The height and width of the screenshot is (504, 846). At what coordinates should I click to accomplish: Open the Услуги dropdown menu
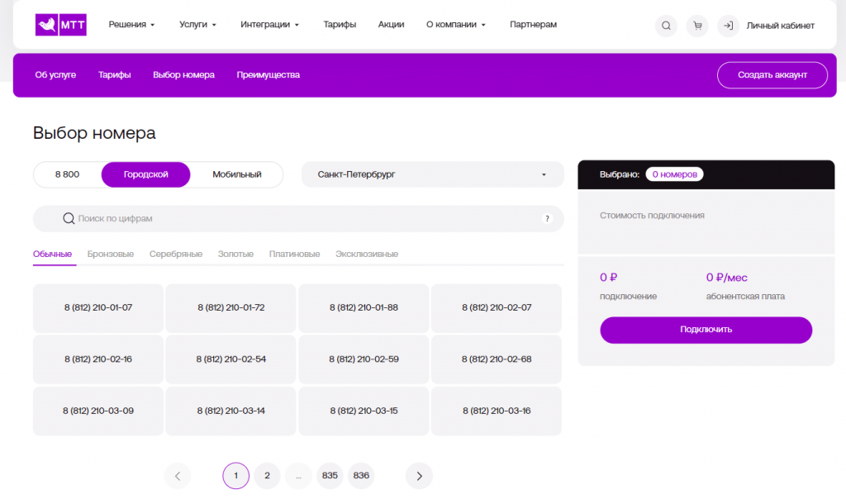point(197,25)
